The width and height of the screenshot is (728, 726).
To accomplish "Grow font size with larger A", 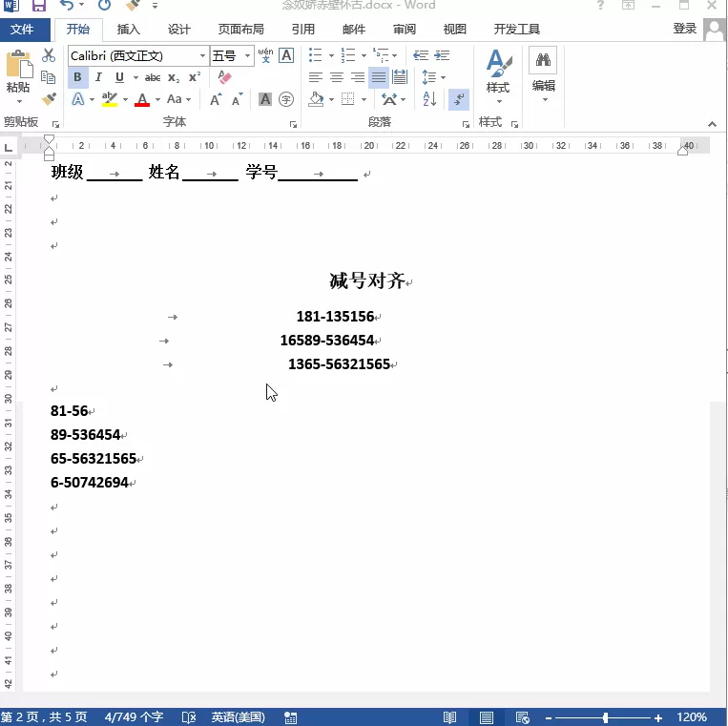I will (216, 99).
